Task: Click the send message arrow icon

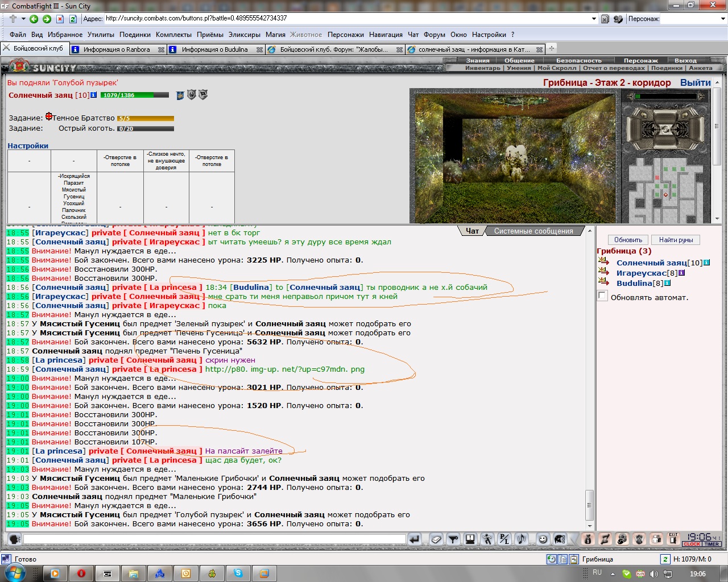Action: (415, 539)
